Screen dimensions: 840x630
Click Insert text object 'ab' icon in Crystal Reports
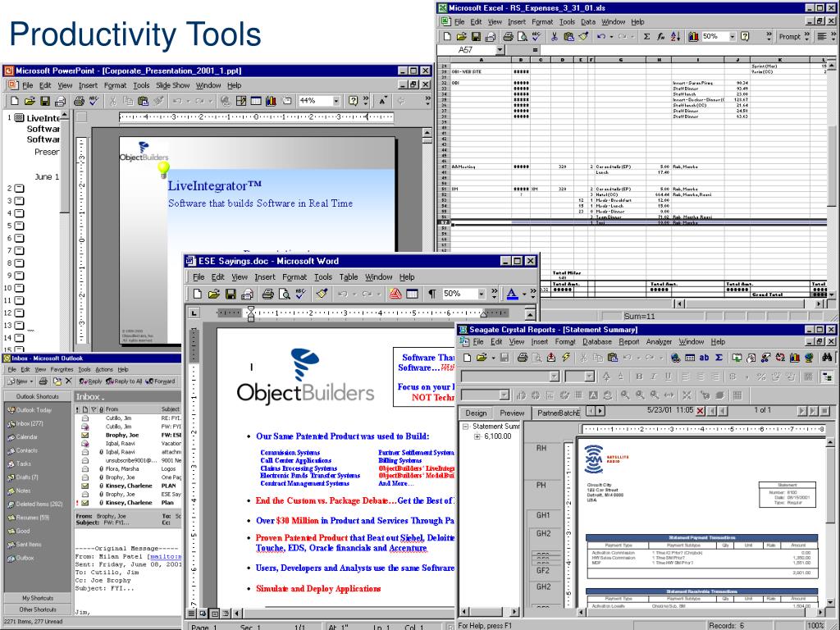pyautogui.click(x=704, y=358)
